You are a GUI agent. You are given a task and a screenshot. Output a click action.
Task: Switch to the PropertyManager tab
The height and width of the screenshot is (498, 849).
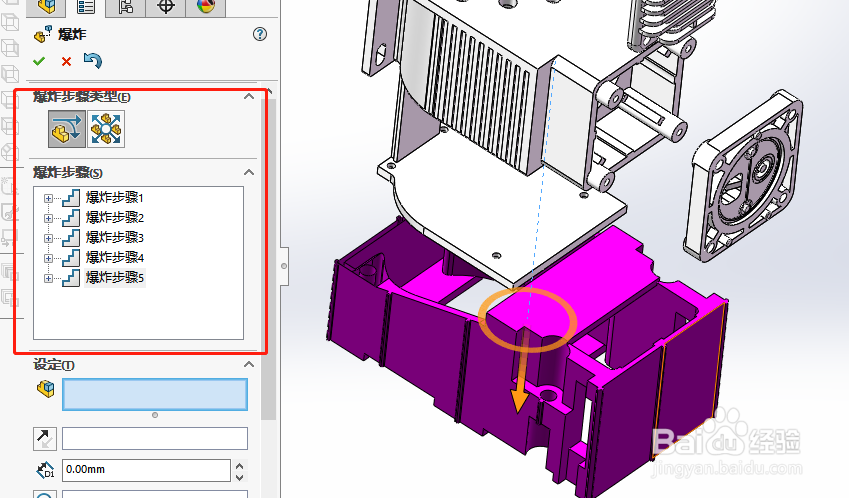(x=86, y=7)
